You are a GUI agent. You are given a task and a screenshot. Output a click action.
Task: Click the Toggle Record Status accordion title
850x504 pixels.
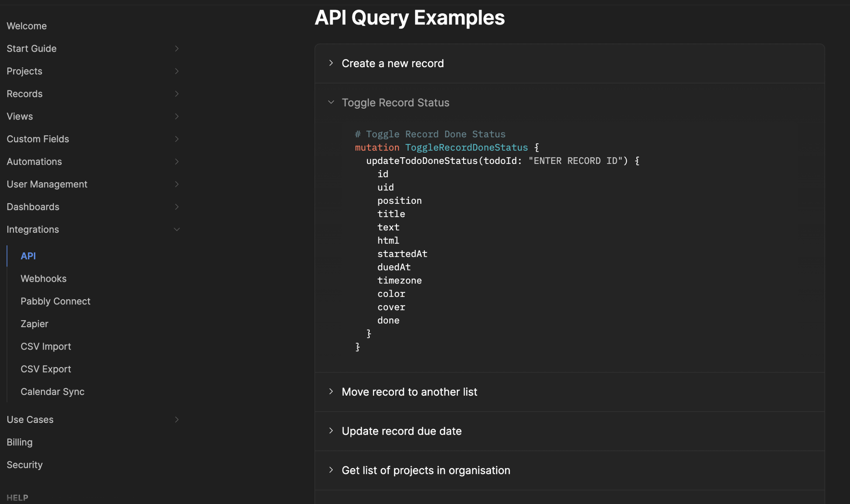click(x=395, y=103)
